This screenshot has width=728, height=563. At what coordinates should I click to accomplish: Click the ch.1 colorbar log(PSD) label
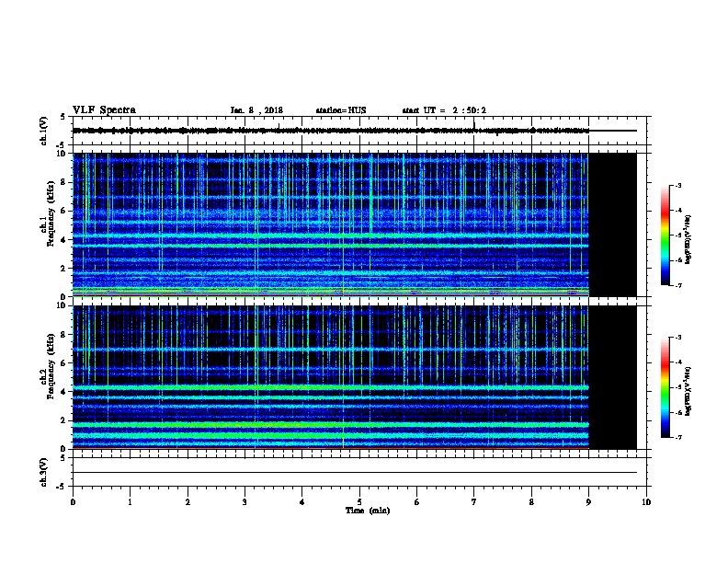click(688, 239)
